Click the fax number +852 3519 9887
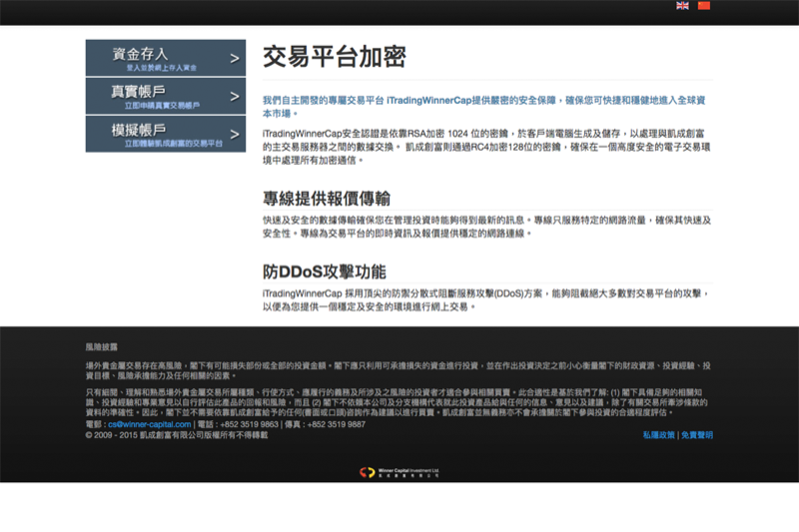The height and width of the screenshot is (532, 799). tap(337, 424)
